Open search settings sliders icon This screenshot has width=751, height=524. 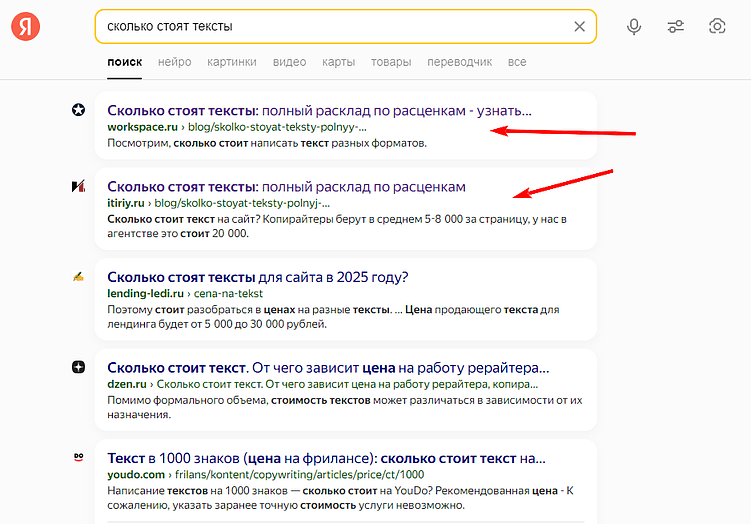coord(675,26)
